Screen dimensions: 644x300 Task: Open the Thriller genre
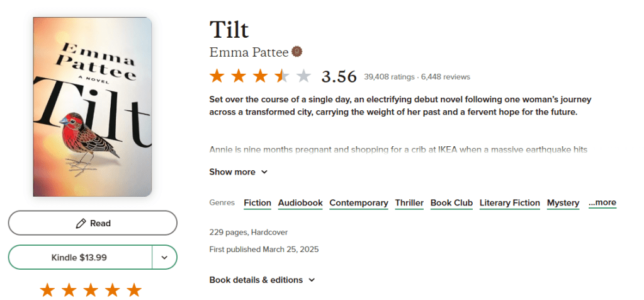pyautogui.click(x=409, y=203)
